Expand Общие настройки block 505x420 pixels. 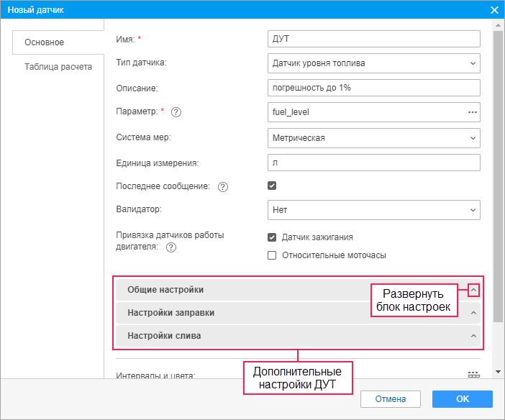click(473, 290)
